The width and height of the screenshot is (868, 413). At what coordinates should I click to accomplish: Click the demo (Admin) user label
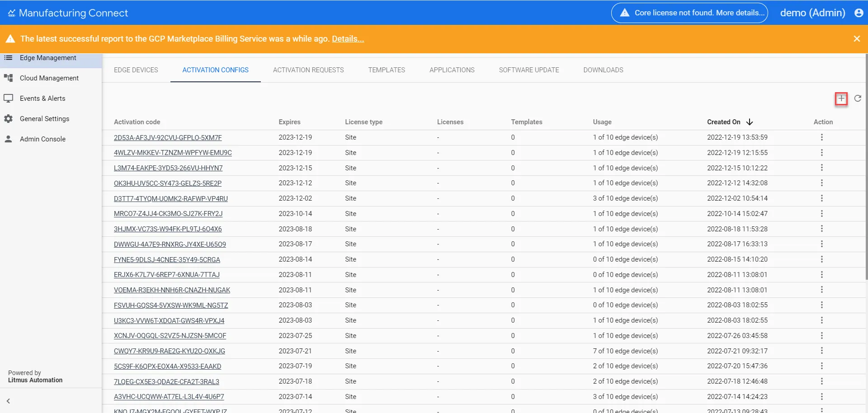tap(812, 13)
